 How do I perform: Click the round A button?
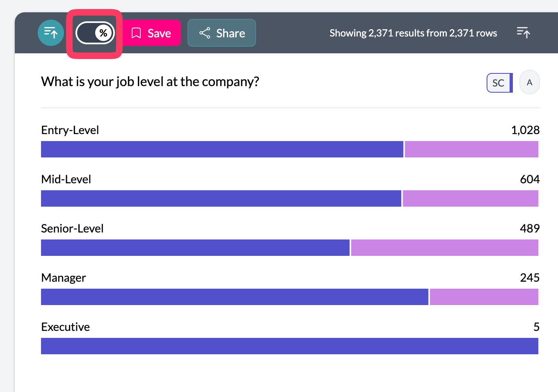tap(529, 82)
